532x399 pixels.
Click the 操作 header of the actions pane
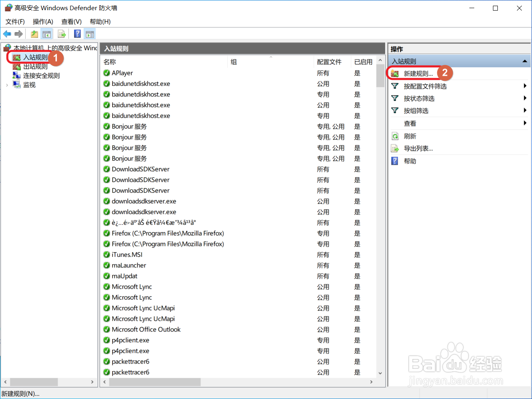pyautogui.click(x=460, y=49)
